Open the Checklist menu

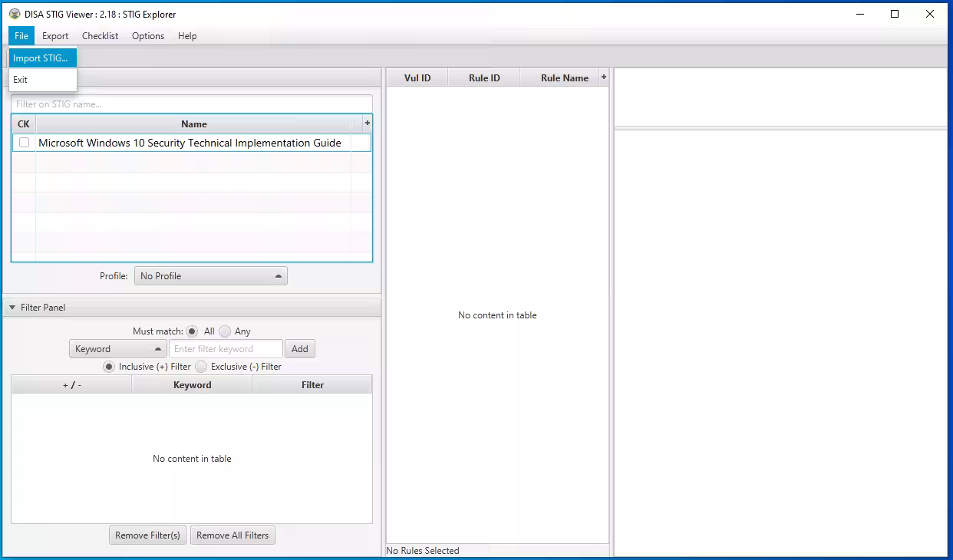click(x=100, y=36)
